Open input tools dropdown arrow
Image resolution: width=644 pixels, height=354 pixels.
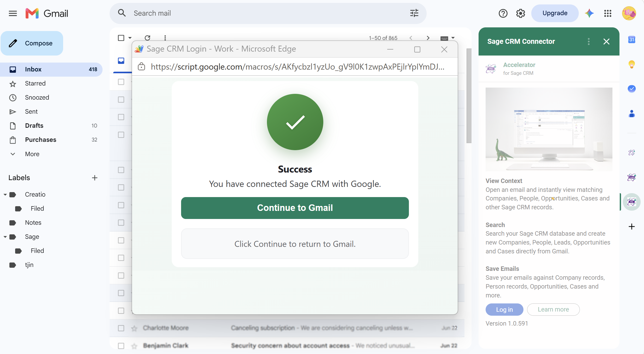[x=453, y=38]
